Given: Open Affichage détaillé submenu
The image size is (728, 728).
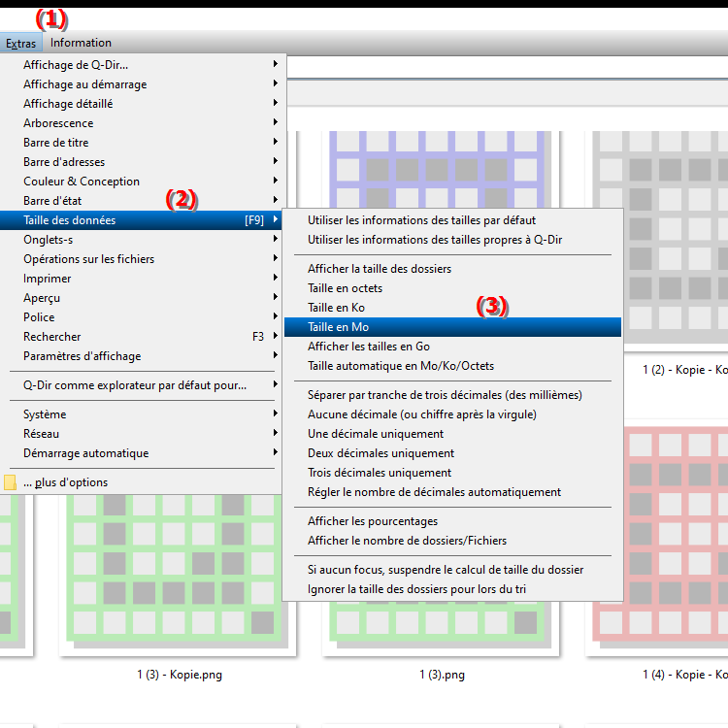Looking at the screenshot, I should click(x=141, y=104).
